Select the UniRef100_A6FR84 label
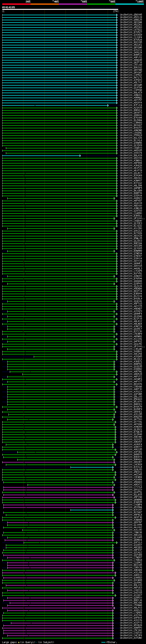The height and width of the screenshot is (644, 146). pos(131,163)
